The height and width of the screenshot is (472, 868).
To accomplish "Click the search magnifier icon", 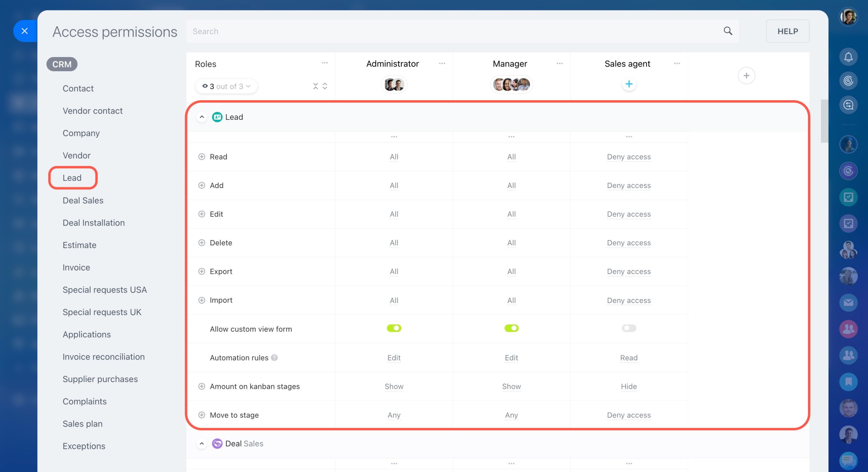I will (x=728, y=31).
